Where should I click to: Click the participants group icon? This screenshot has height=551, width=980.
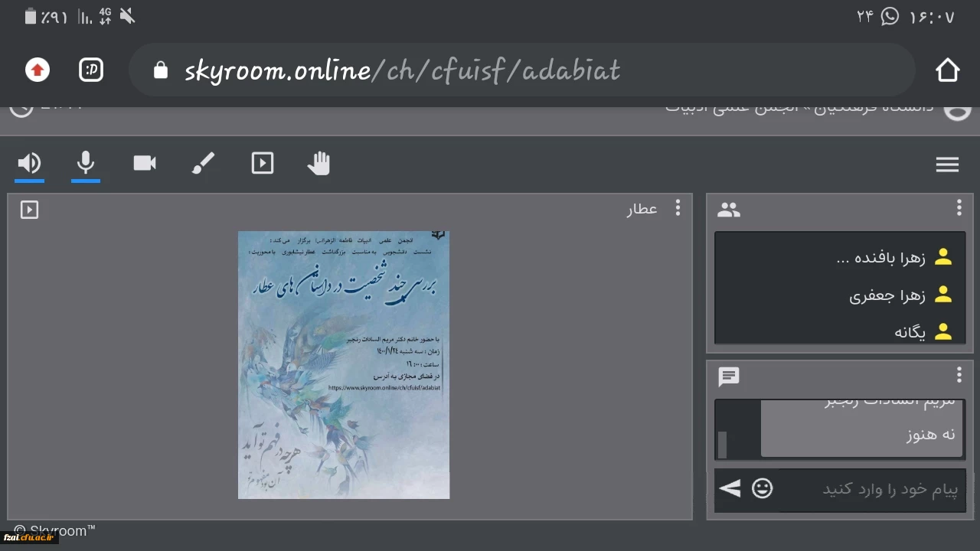[x=729, y=210]
